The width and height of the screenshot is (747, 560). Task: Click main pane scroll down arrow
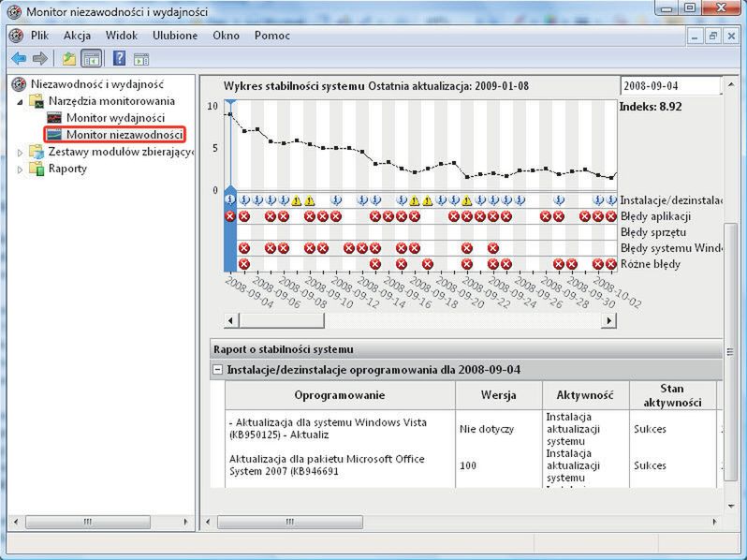[x=730, y=507]
